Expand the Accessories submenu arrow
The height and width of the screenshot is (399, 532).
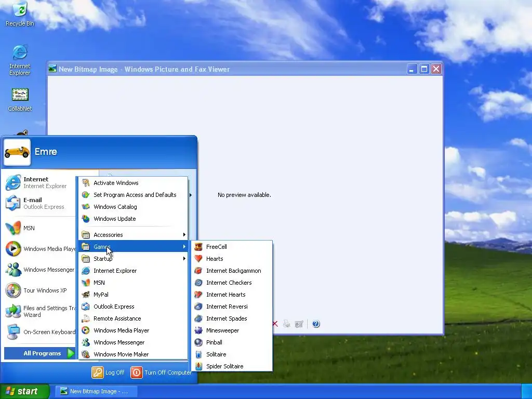click(184, 234)
